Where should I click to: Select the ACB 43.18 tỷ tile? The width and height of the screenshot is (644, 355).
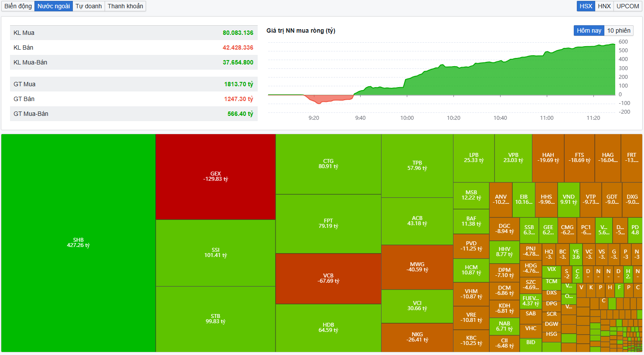pyautogui.click(x=417, y=221)
